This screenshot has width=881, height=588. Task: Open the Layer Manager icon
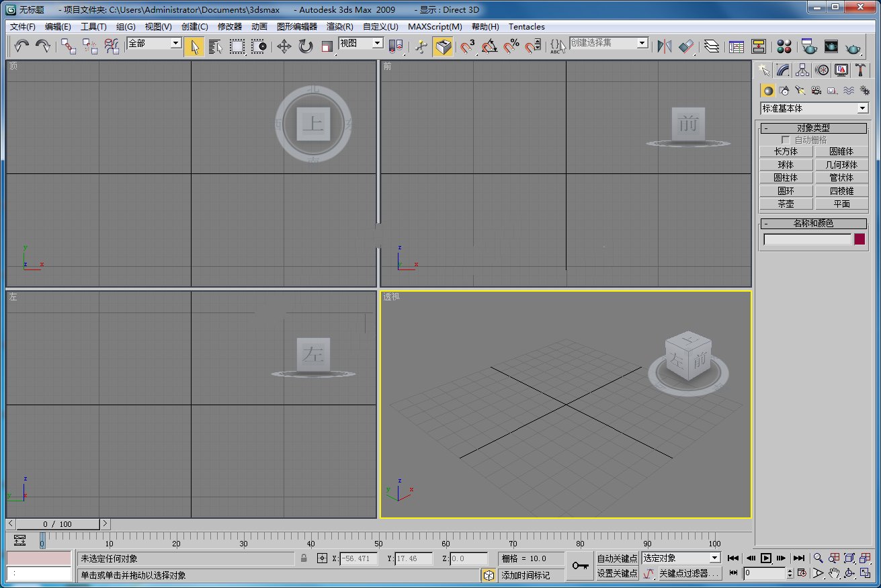point(712,46)
